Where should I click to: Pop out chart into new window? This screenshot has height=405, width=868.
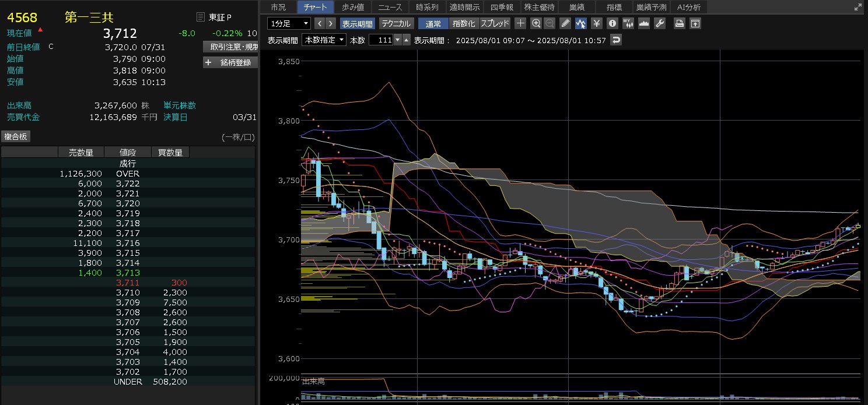click(x=695, y=23)
